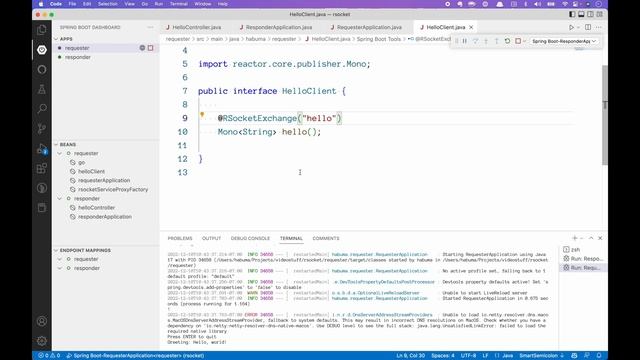The width and height of the screenshot is (640, 360).
Task: Maximize the terminal panel with chevron up
Action: 591,238
